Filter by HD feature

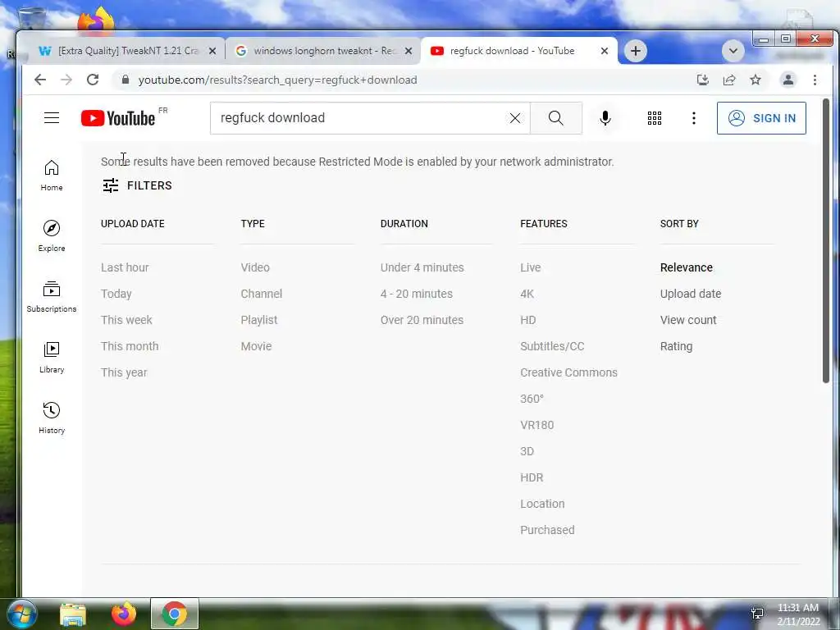coord(528,320)
